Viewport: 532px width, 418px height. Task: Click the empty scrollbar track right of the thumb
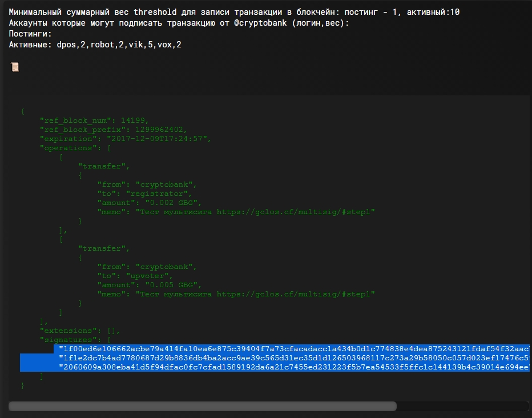461,406
